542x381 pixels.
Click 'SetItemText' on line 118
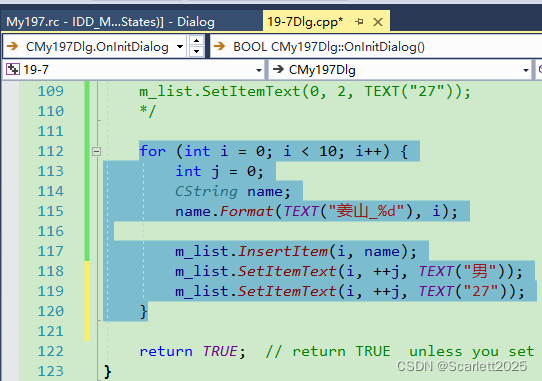tap(287, 271)
